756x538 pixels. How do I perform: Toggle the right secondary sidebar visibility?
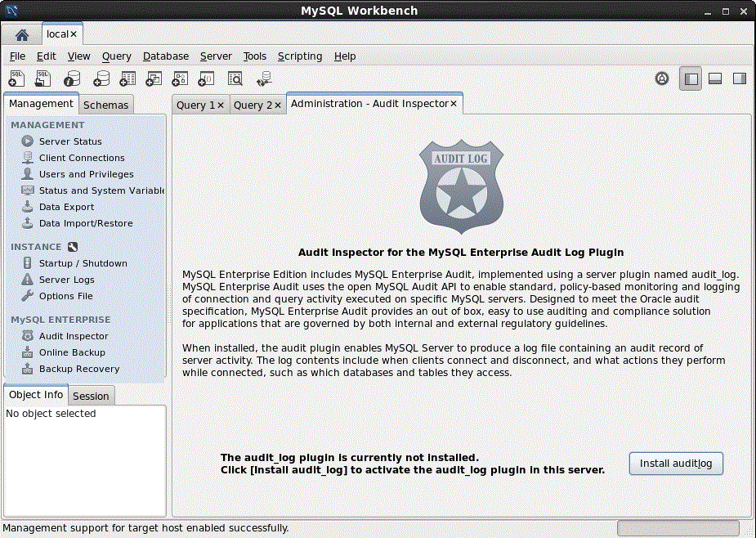click(739, 78)
